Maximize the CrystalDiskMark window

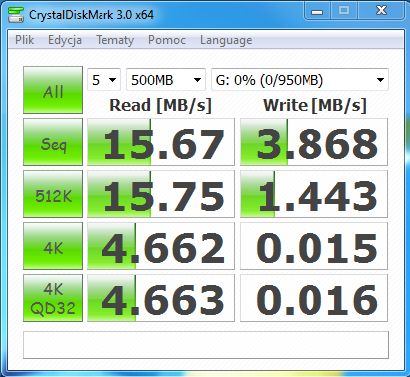[x=344, y=11]
